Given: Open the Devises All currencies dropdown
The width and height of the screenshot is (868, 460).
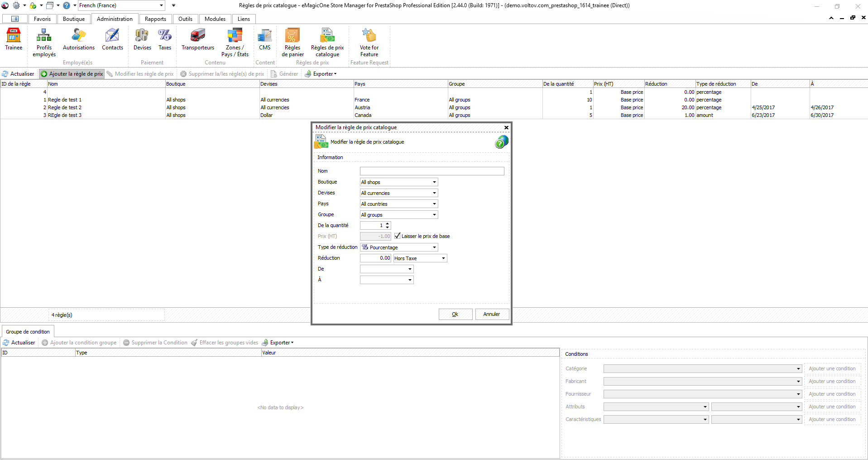Looking at the screenshot, I should click(x=434, y=193).
